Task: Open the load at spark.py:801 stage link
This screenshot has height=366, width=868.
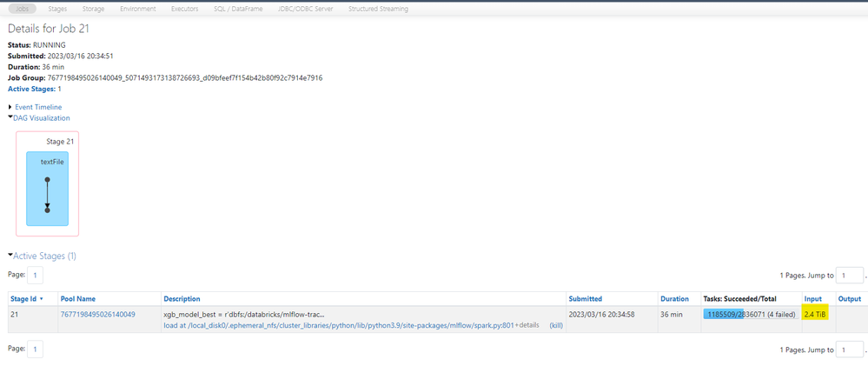Action: pyautogui.click(x=339, y=325)
